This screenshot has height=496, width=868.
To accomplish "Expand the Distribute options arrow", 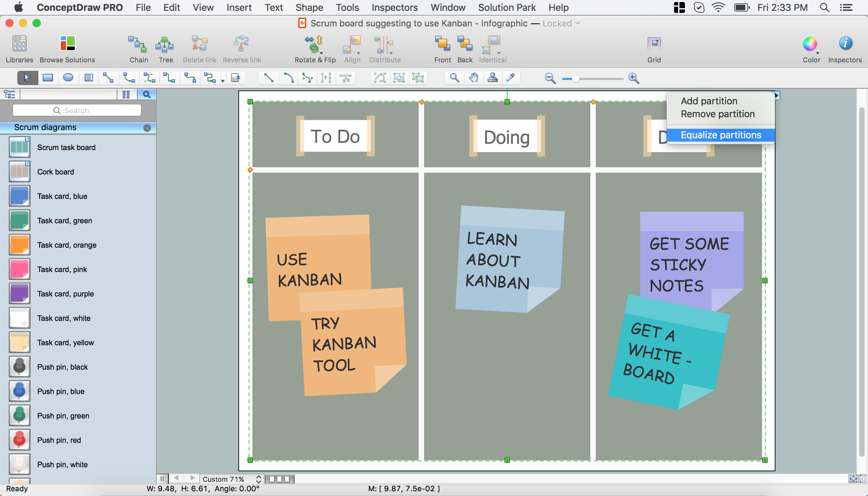I will 391,53.
